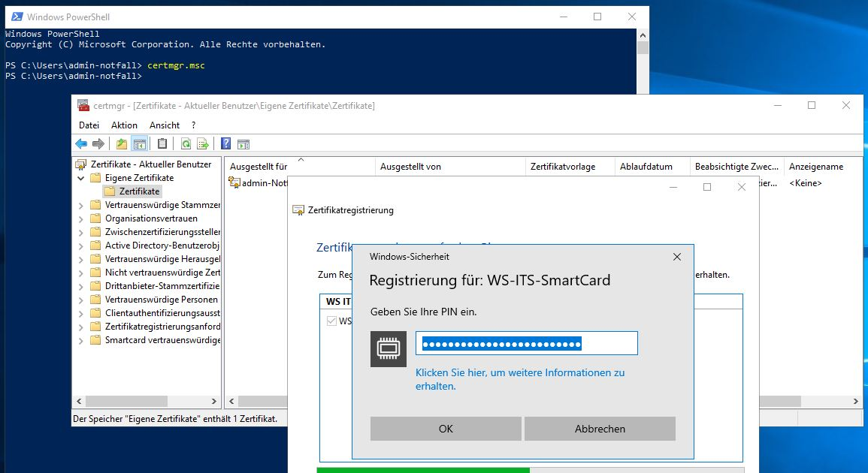The width and height of the screenshot is (868, 473).
Task: Expand the Active Directory-Benutzerobjekt node
Action: (81, 246)
